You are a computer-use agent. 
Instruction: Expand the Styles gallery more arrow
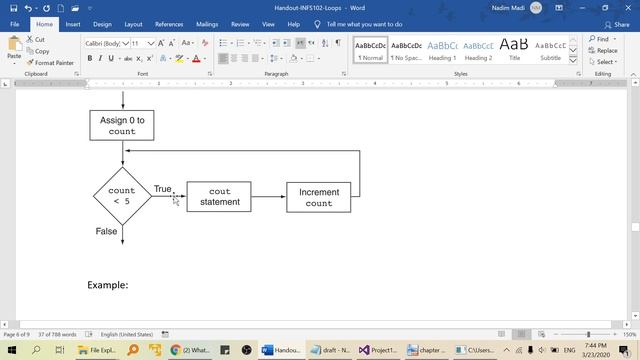[x=573, y=60]
